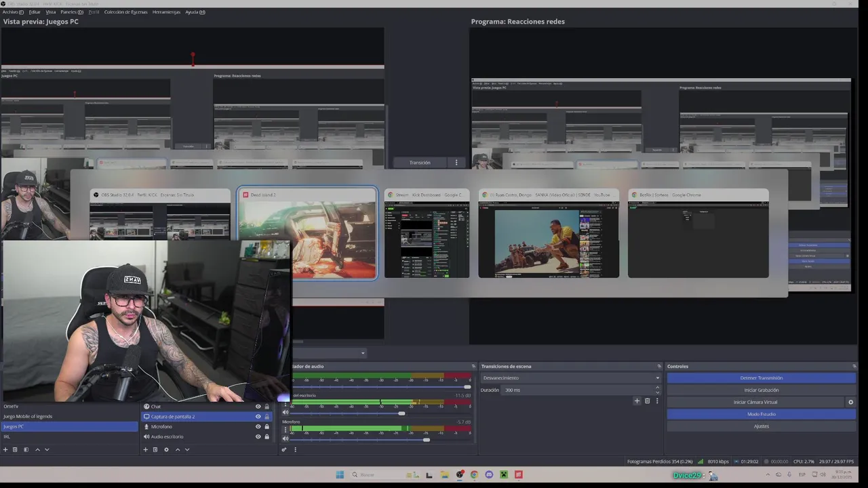Image resolution: width=868 pixels, height=488 pixels.
Task: Add a new source with the plus icon
Action: [145, 449]
